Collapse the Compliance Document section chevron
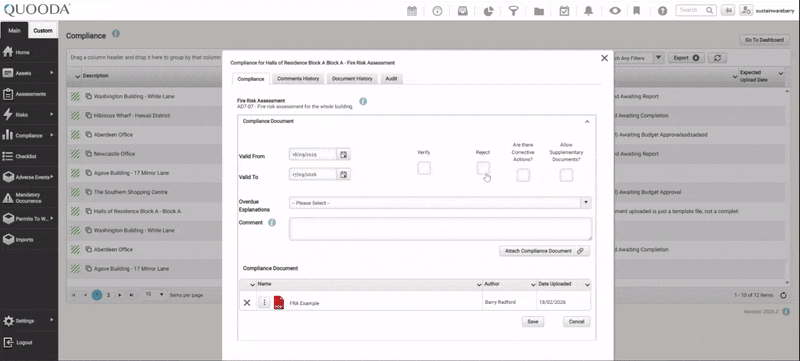The width and height of the screenshot is (800, 361). tap(587, 122)
